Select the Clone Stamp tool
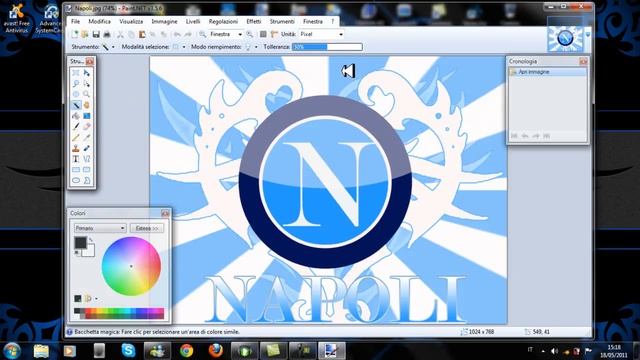Viewport: 640px width, 360px height. pos(76,148)
